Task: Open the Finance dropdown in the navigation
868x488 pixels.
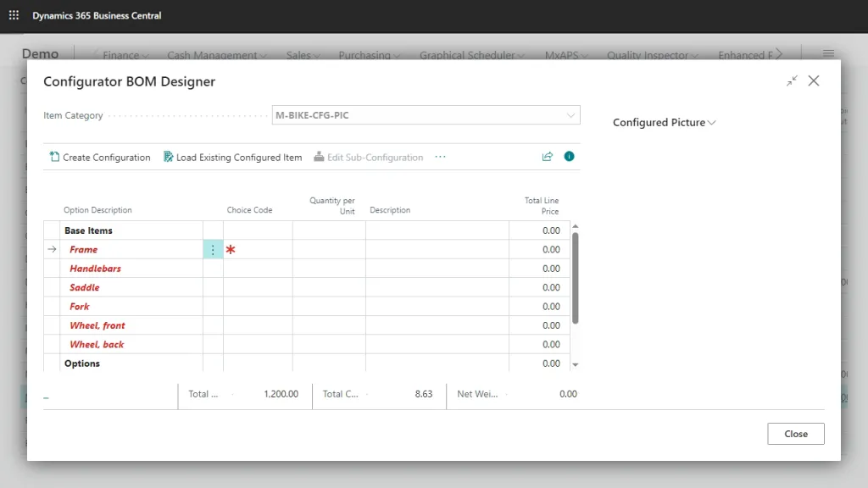Action: tap(121, 54)
